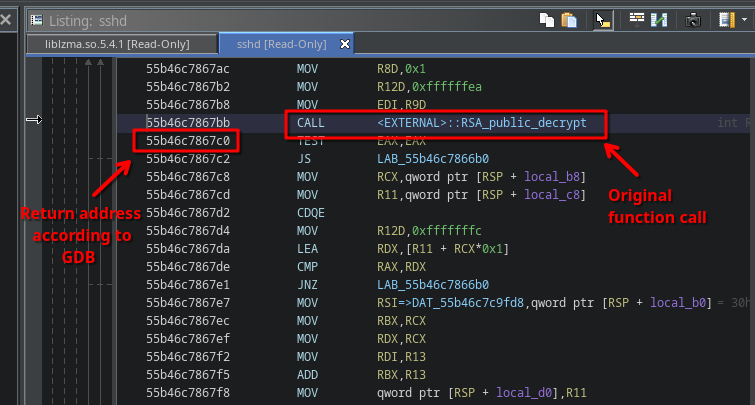Image resolution: width=755 pixels, height=405 pixels.
Task: Click operand RDX,RCX
Action: pyautogui.click(x=401, y=339)
